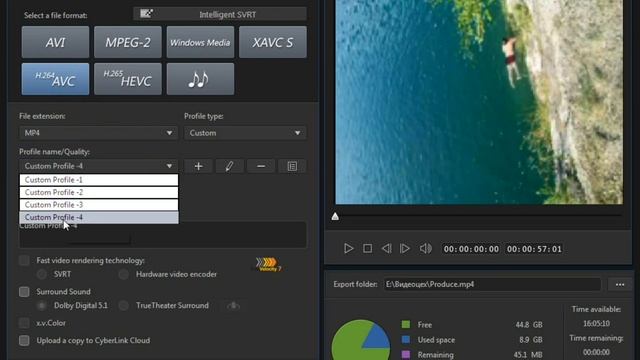Click the video preview image

479,102
